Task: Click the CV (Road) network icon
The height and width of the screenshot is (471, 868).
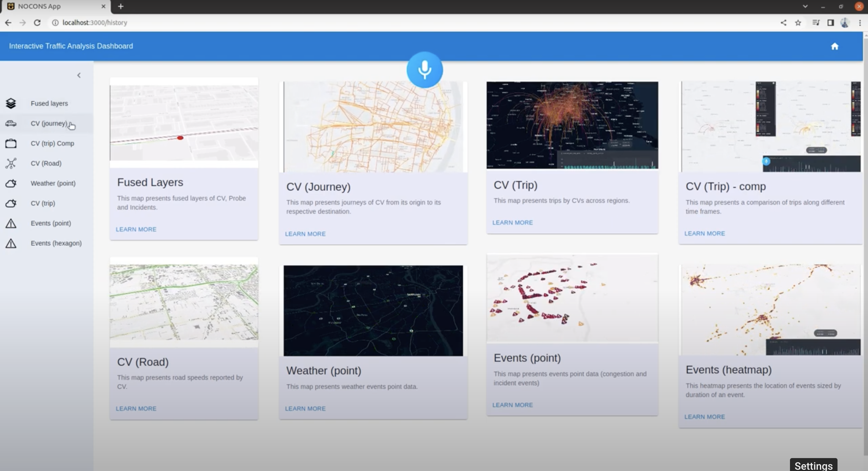Action: (x=11, y=163)
